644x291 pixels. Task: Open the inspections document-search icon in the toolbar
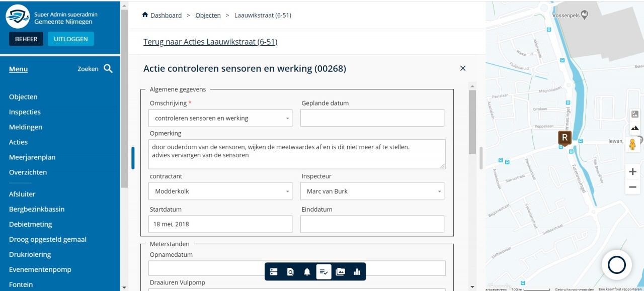coord(290,272)
